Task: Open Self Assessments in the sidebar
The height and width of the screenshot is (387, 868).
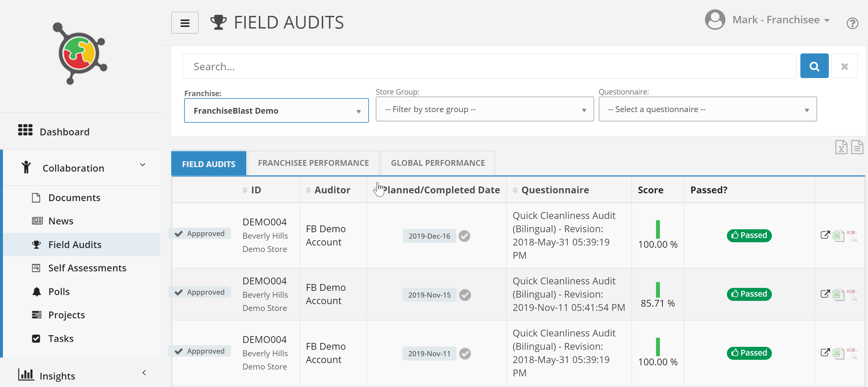Action: pyautogui.click(x=87, y=268)
